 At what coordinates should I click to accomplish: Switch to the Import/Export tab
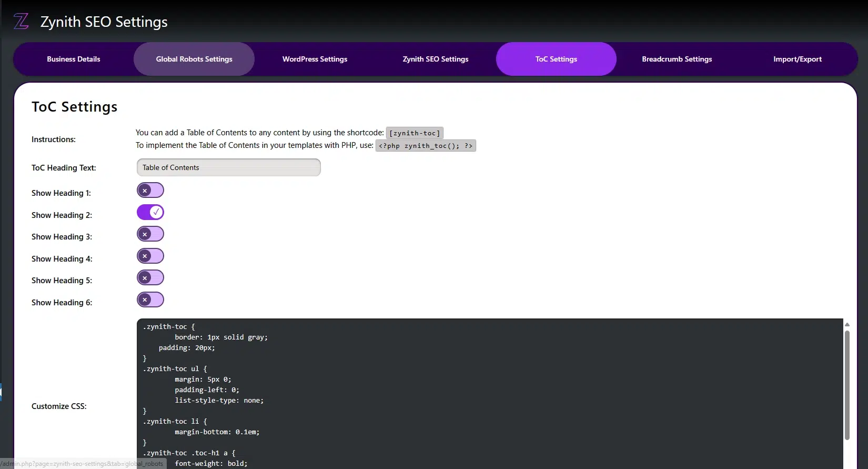798,59
